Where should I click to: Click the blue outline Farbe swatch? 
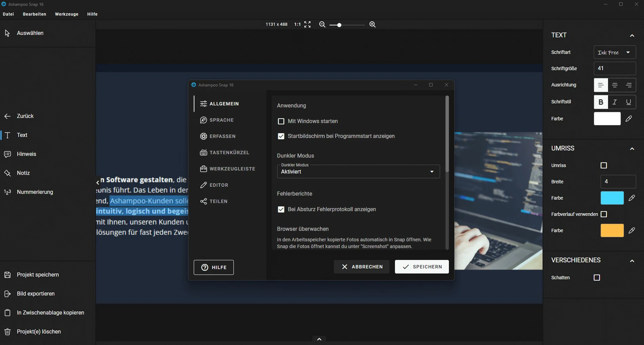612,198
